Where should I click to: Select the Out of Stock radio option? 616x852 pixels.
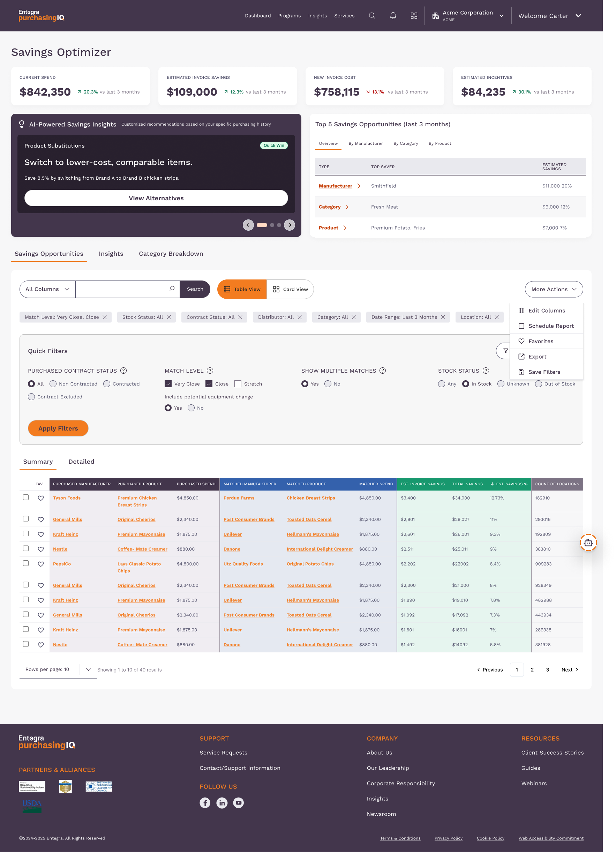pyautogui.click(x=539, y=384)
